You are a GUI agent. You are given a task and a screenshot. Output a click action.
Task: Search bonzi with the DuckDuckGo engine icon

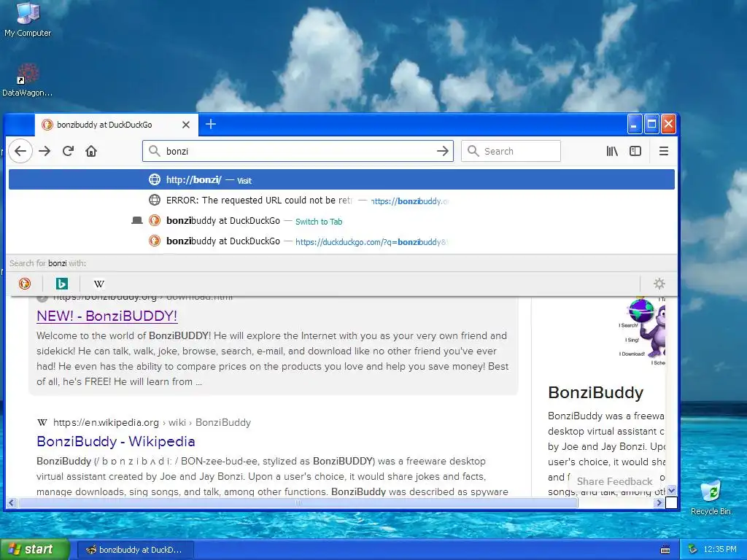[25, 284]
